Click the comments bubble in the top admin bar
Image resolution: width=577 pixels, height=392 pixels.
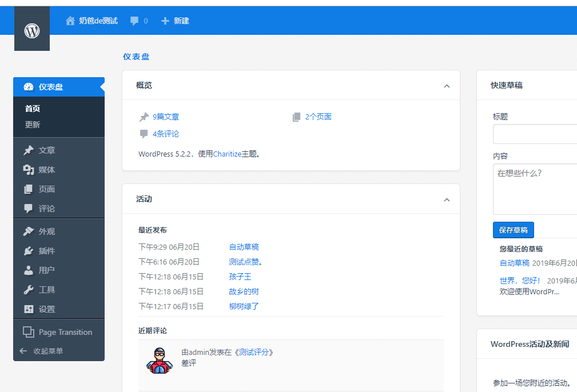point(135,20)
